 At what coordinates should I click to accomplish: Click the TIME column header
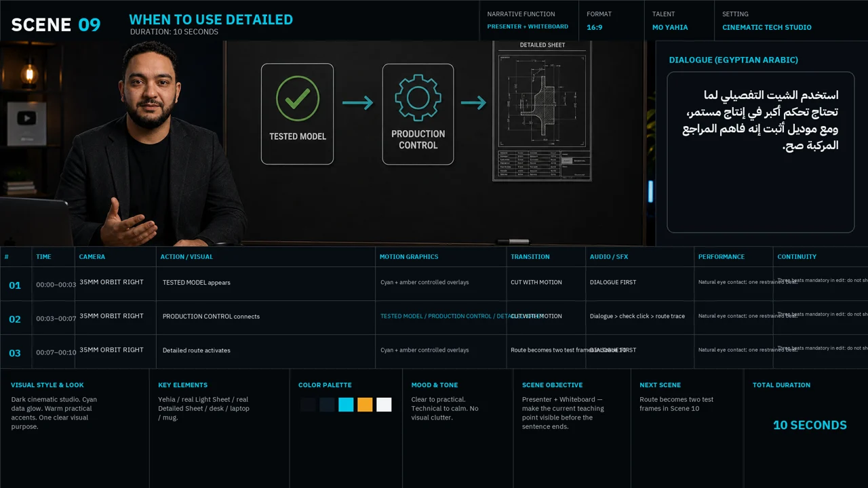pos(43,257)
